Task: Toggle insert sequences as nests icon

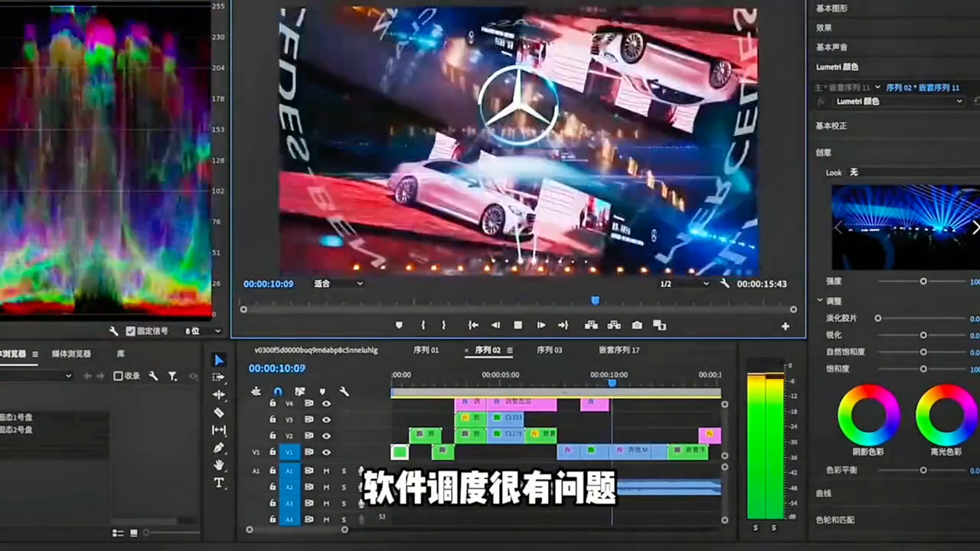Action: pyautogui.click(x=256, y=391)
